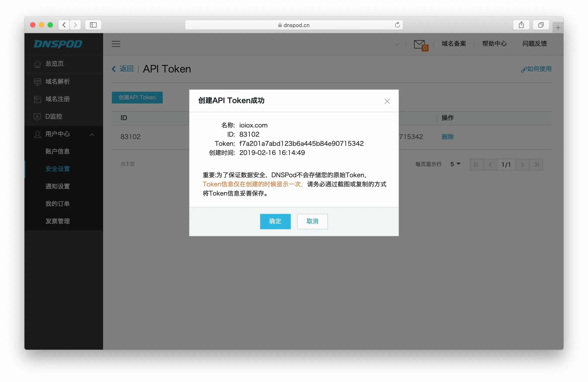Open a new tab with plus icon
The height and width of the screenshot is (382, 588).
click(x=558, y=28)
